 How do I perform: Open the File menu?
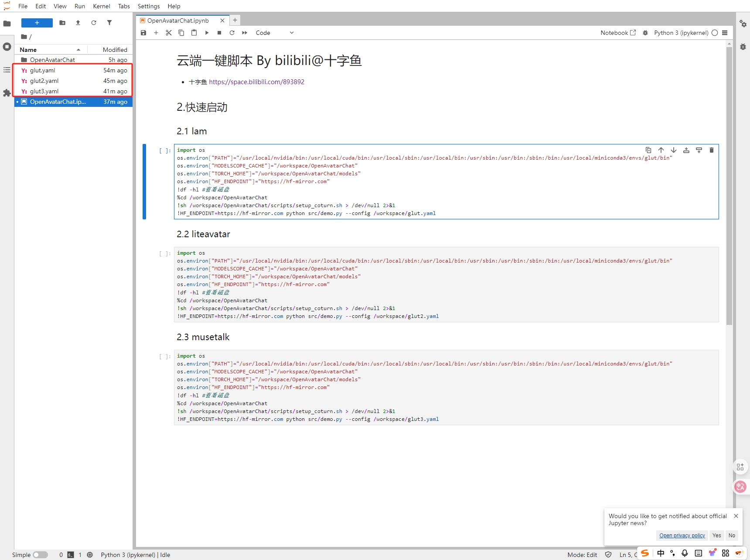coord(23,6)
